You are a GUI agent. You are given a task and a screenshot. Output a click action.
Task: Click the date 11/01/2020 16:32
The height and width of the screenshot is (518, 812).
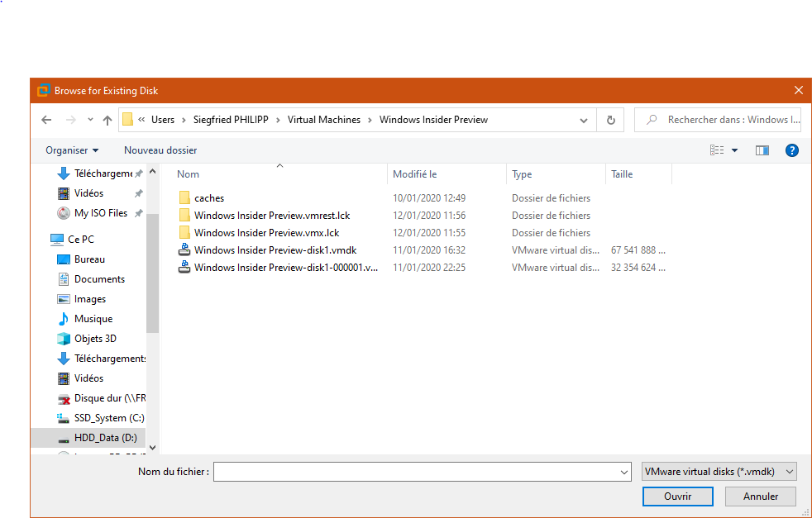(429, 250)
